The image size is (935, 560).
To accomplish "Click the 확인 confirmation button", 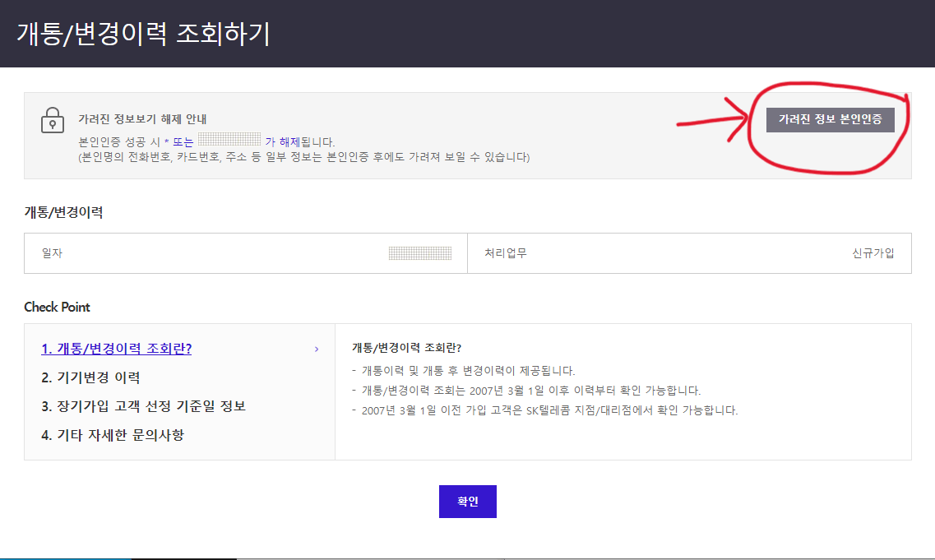I will coord(467,501).
